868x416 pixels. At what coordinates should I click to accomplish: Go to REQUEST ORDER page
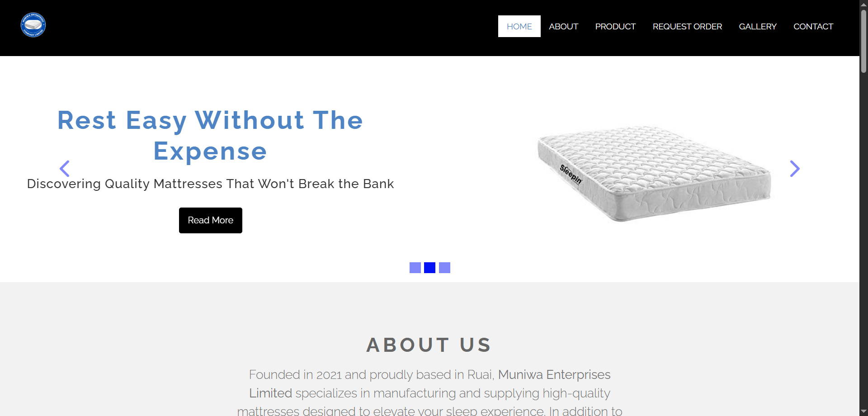[687, 26]
